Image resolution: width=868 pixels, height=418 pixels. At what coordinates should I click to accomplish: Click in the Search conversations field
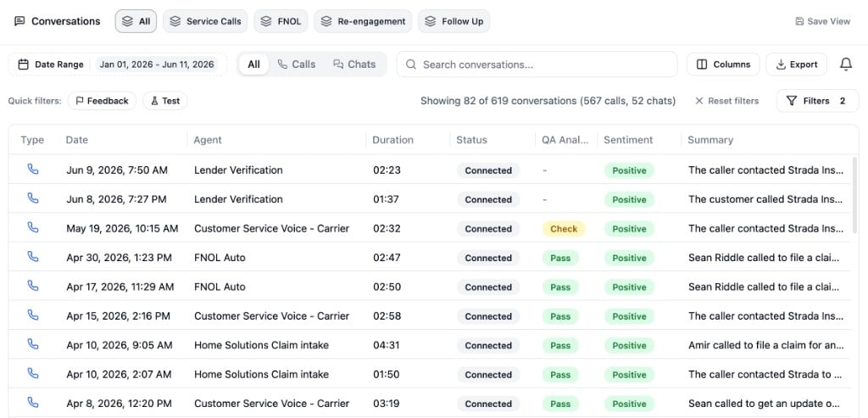click(537, 64)
